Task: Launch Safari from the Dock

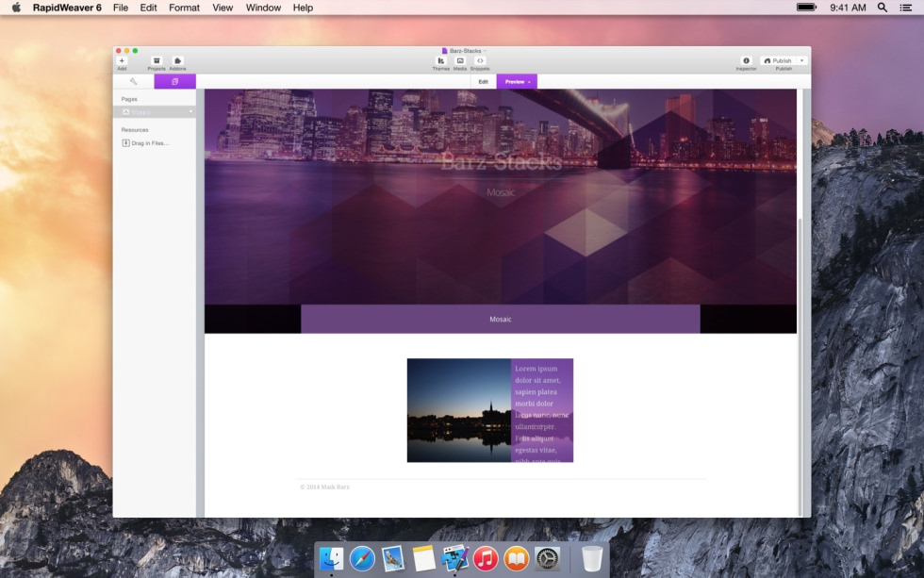Action: coord(362,558)
